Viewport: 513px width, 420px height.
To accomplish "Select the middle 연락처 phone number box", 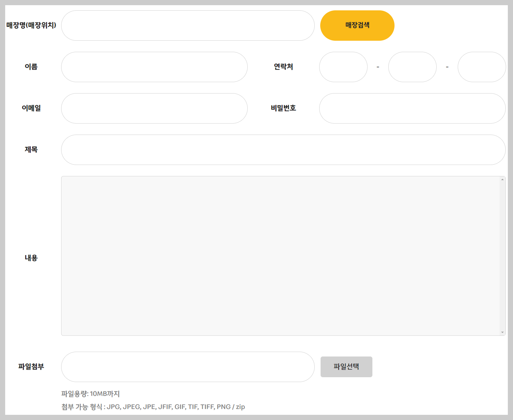I will (412, 67).
